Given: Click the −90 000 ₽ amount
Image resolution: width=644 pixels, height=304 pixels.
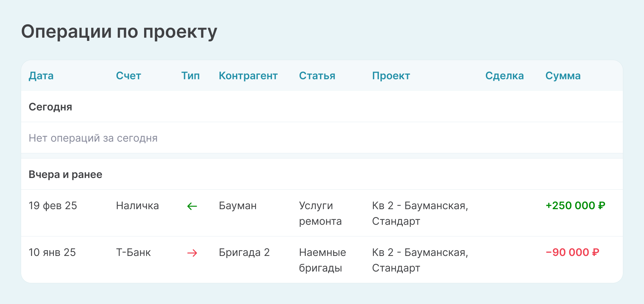Looking at the screenshot, I should 572,252.
